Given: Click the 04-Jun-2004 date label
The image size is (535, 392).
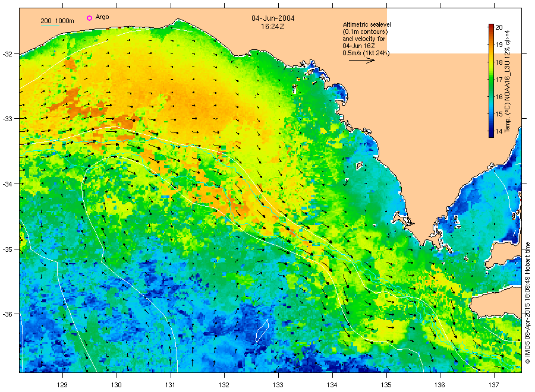Looking at the screenshot, I should 273,18.
